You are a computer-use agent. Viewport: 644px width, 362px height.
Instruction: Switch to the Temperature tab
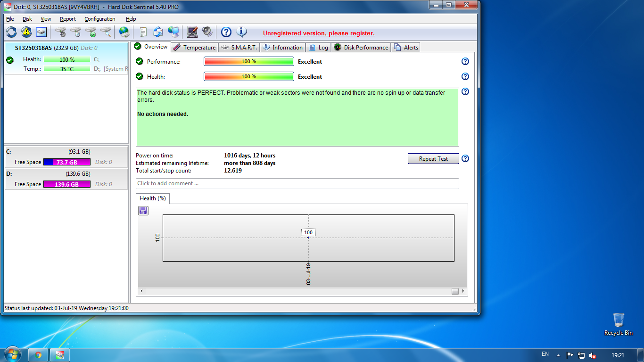click(x=194, y=47)
